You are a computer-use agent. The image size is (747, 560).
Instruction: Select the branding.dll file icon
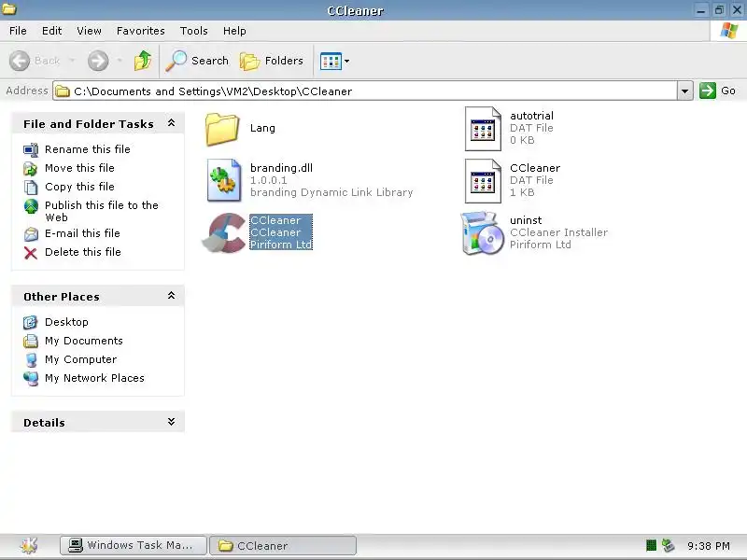click(x=224, y=180)
